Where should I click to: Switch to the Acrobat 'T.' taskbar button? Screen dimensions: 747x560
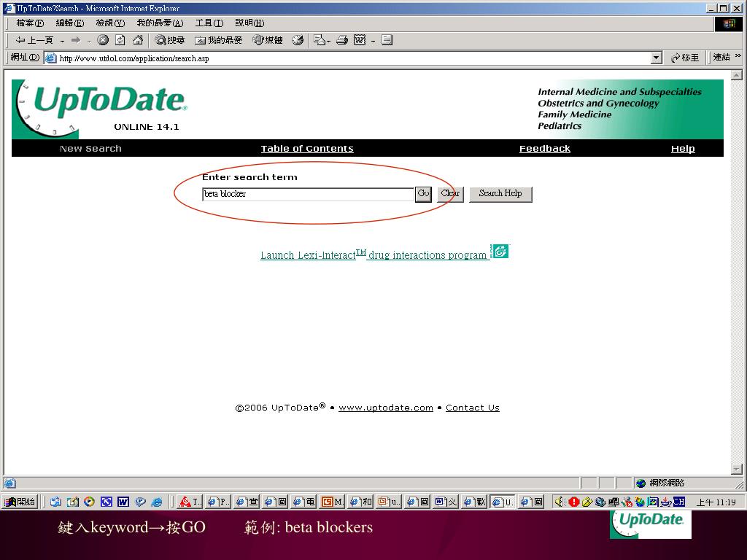click(x=190, y=502)
